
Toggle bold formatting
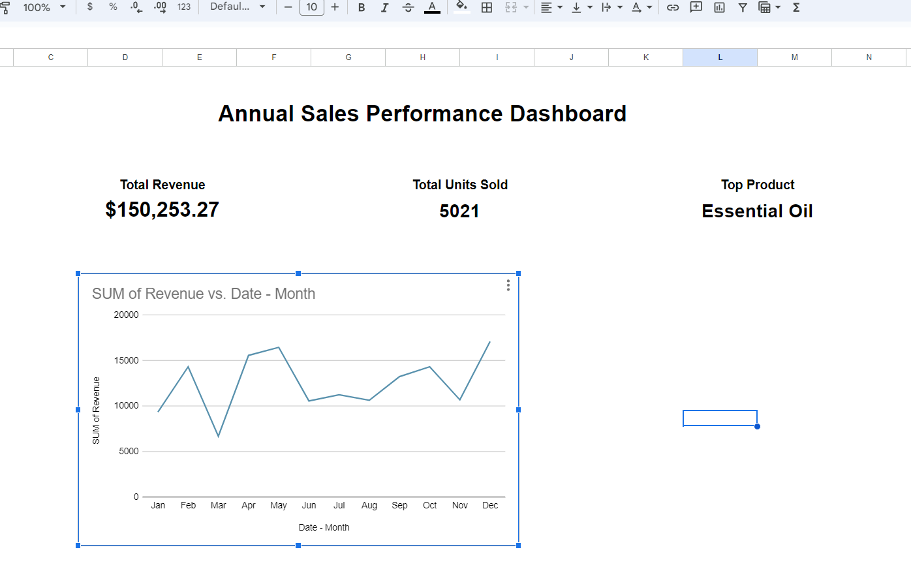click(x=362, y=7)
